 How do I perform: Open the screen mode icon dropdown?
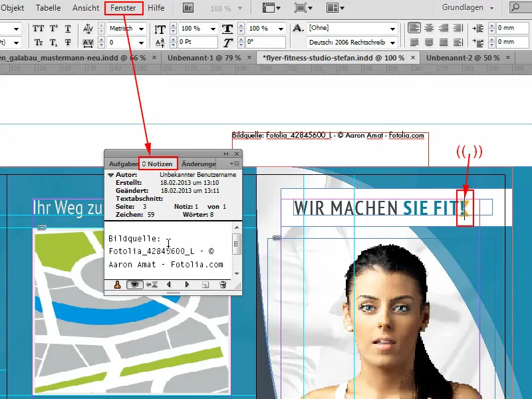[303, 7]
